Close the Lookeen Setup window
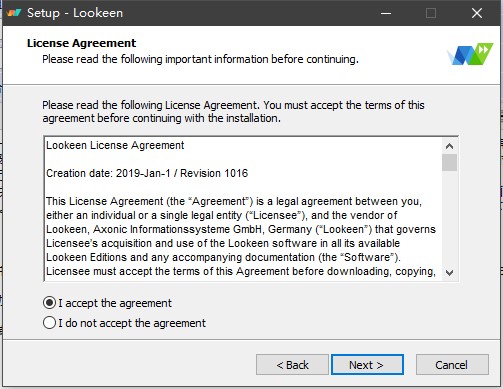 click(477, 13)
